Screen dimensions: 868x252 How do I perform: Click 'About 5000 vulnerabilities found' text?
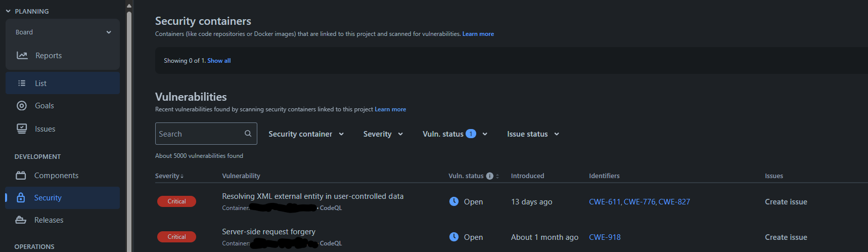pyautogui.click(x=199, y=156)
